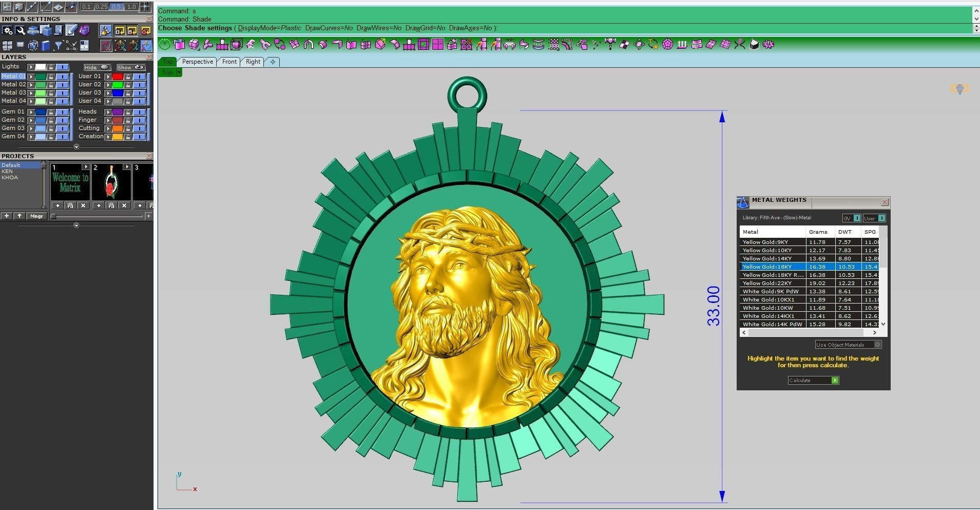Toggle visibility bar of Metal 02 layer
The width and height of the screenshot is (980, 510).
point(63,85)
